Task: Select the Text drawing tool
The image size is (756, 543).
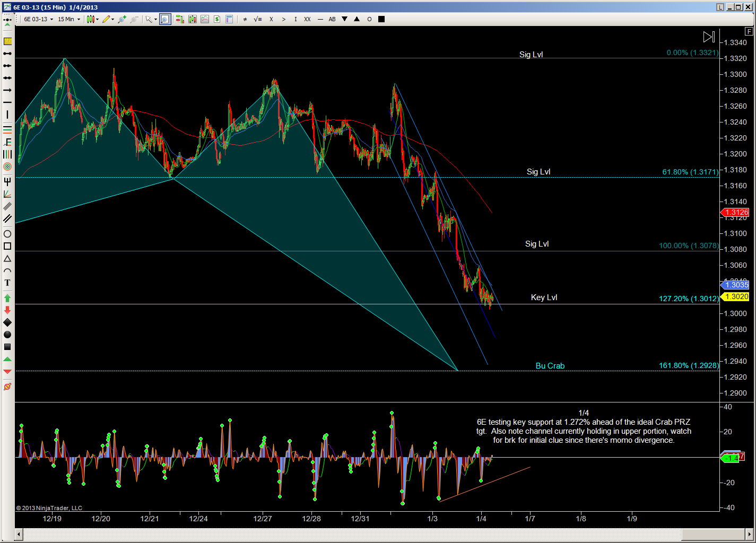Action: point(7,283)
